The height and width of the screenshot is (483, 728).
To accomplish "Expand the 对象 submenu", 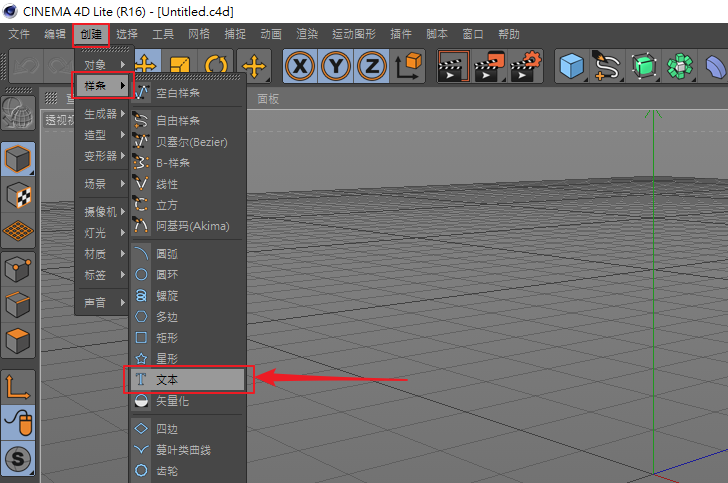I will 102,65.
